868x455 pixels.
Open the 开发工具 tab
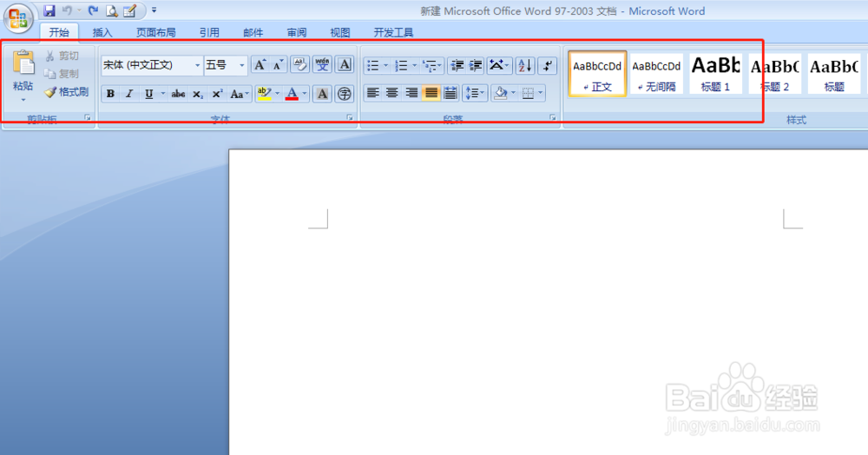393,33
